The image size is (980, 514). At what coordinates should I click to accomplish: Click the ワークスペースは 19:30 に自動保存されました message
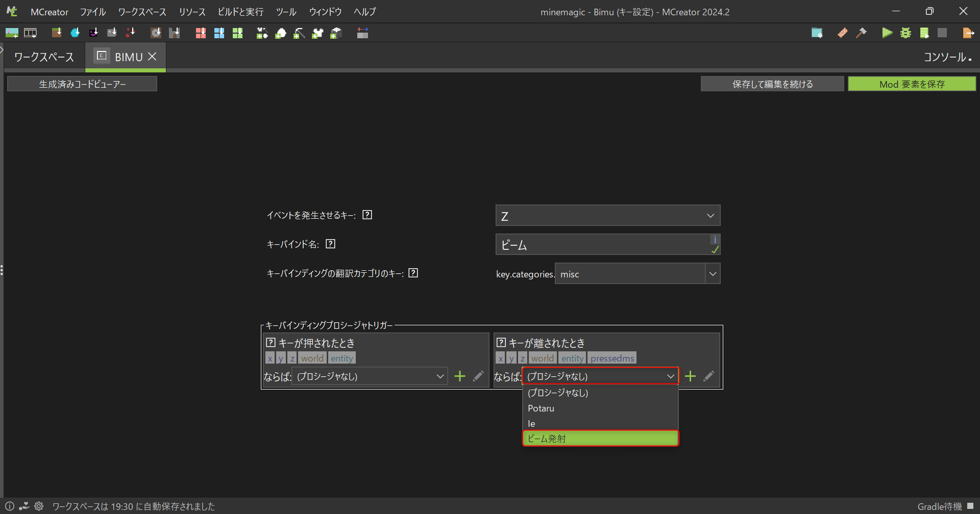pos(134,506)
